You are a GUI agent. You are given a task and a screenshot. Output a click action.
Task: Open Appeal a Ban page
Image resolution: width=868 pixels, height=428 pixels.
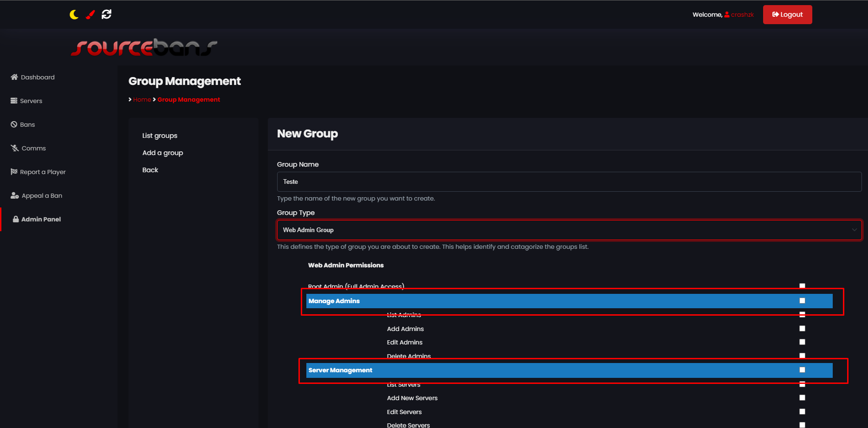pos(36,195)
